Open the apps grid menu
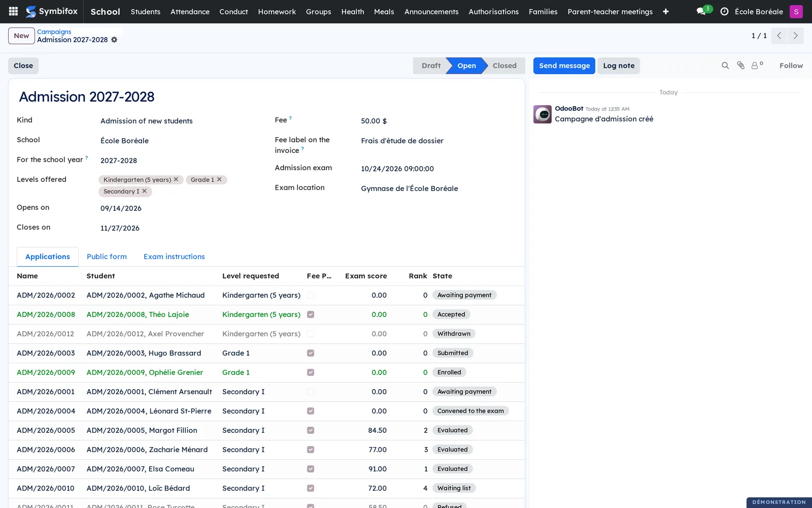Viewport: 812px width, 508px height. pos(14,11)
